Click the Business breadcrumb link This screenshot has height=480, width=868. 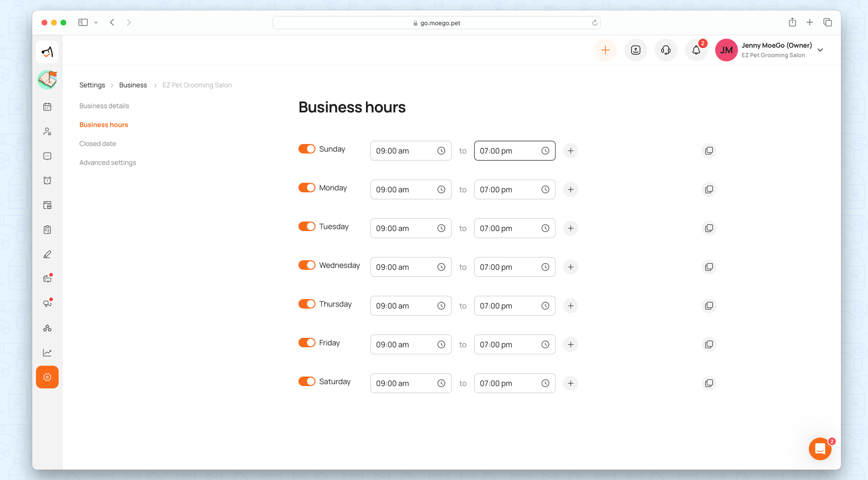pos(133,85)
